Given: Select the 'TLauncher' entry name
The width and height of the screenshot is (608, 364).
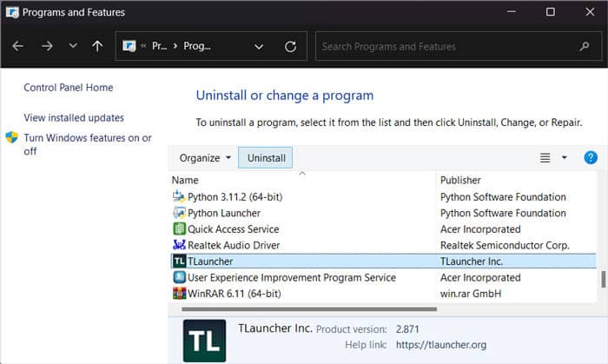Looking at the screenshot, I should pyautogui.click(x=210, y=261).
